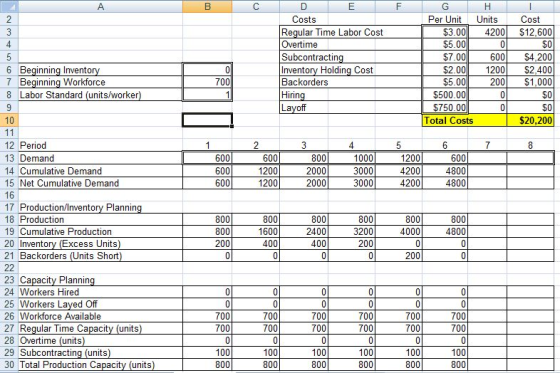Click Subcontracting (units) label in row 29
The image size is (560, 373).
(65, 353)
